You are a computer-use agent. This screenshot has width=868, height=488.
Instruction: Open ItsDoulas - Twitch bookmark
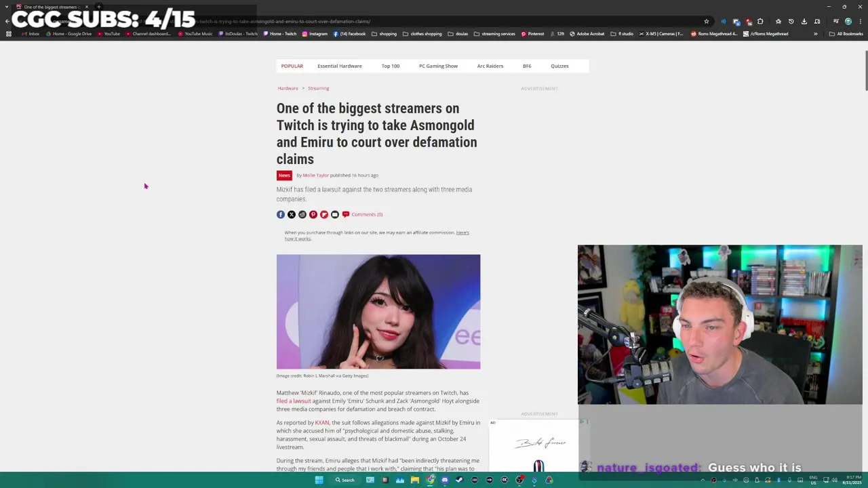coord(238,34)
